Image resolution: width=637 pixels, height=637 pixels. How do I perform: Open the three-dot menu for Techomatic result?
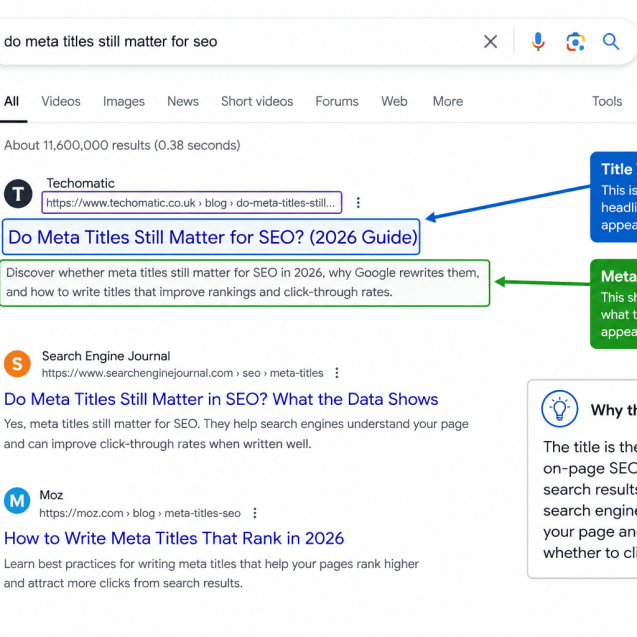click(x=358, y=202)
